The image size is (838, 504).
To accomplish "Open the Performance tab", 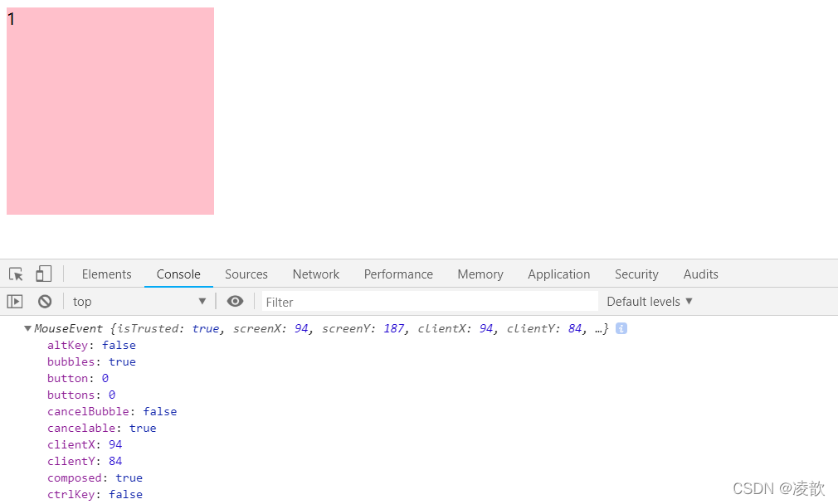I will coord(399,274).
